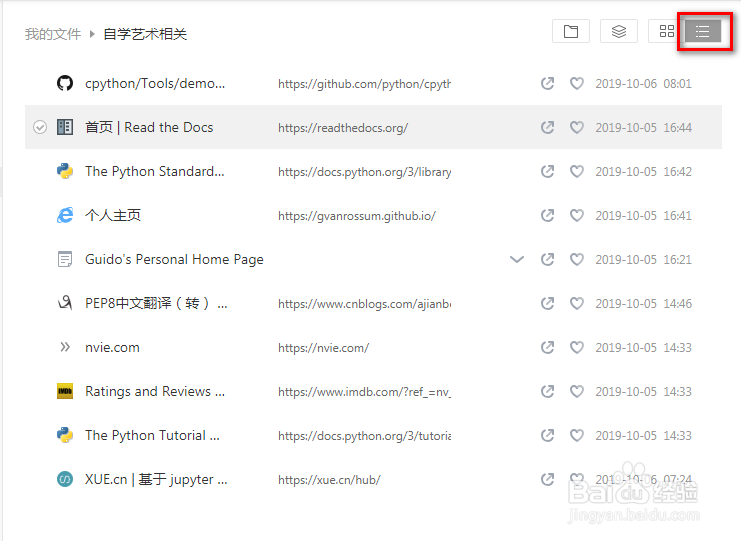Click URL https://docs.python.org/3/tutoria

click(364, 436)
